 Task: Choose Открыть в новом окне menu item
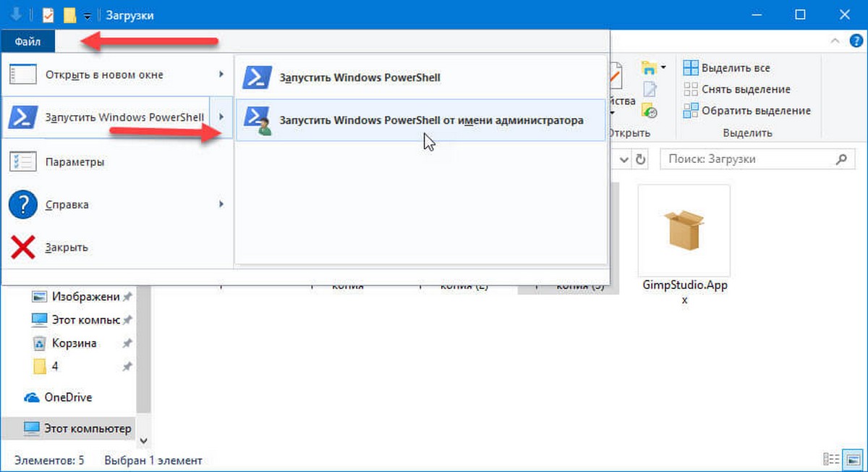pyautogui.click(x=117, y=75)
